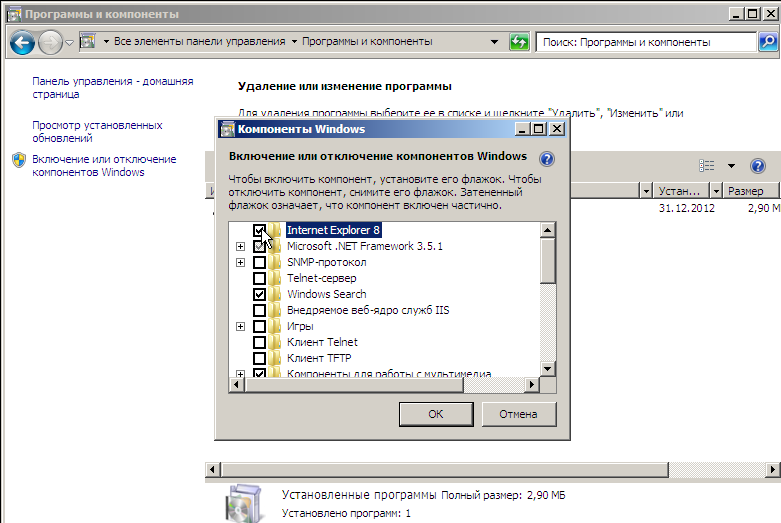Screen dimensions: 781x523
Task: Close the Windows Components dialog
Action: [x=557, y=129]
